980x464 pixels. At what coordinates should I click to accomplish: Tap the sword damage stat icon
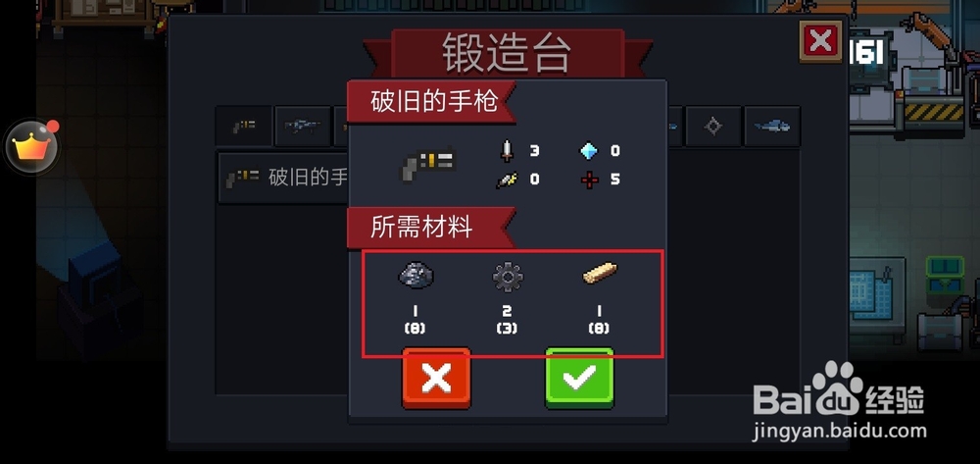(x=508, y=150)
